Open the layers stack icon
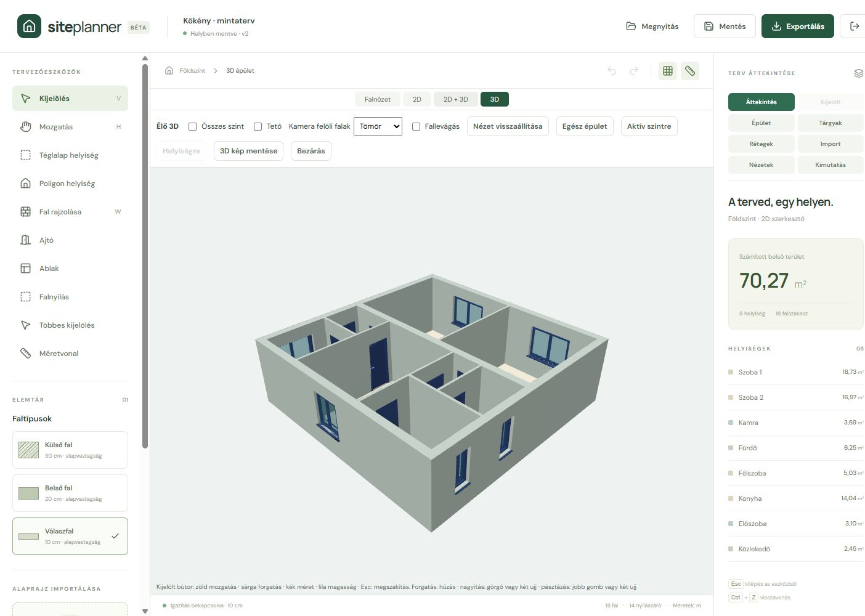Image resolution: width=865 pixels, height=616 pixels. coord(859,73)
